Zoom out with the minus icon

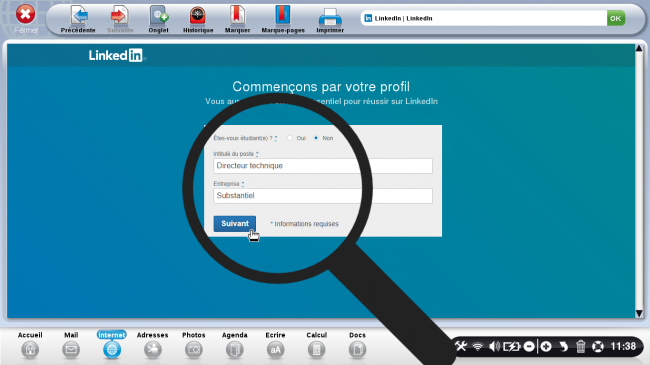pos(529,346)
